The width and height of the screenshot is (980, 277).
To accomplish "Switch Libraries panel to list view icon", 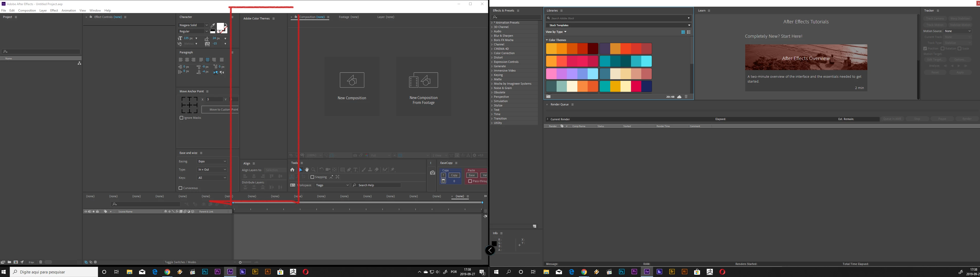I will click(688, 32).
